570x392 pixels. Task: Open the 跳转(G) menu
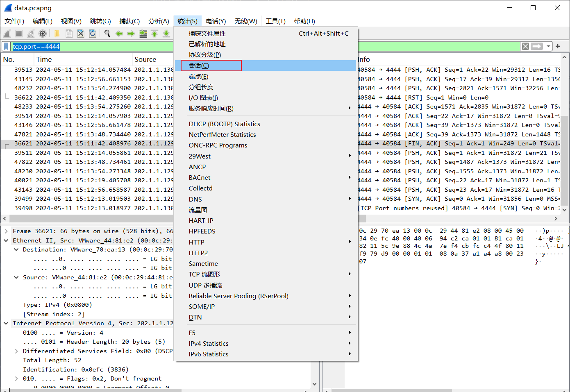pyautogui.click(x=100, y=21)
